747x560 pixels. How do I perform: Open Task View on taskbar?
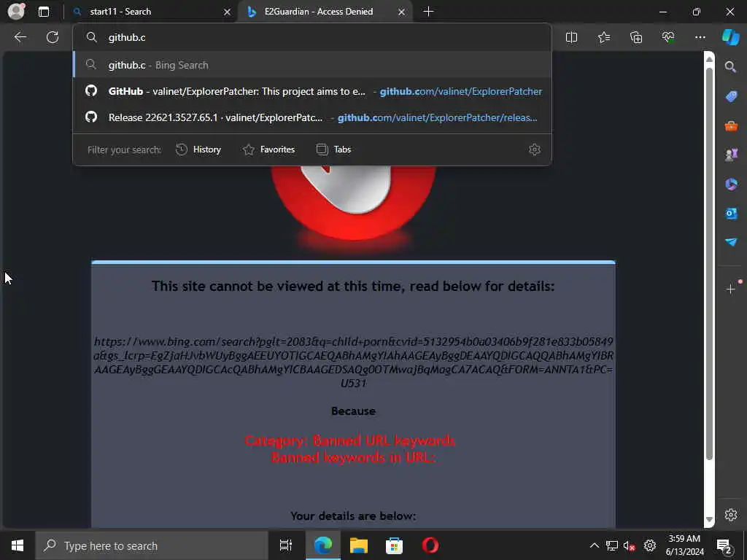[x=285, y=545]
